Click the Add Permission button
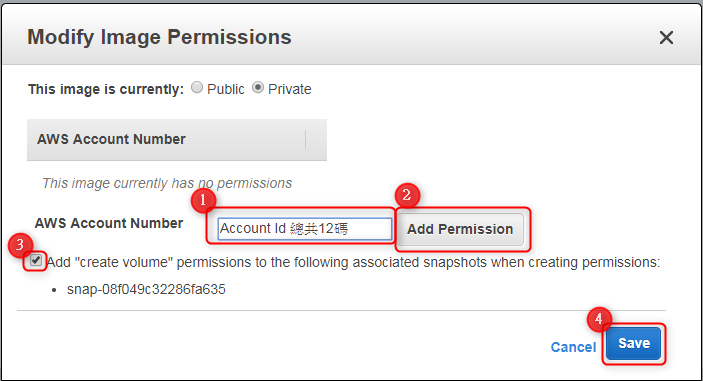This screenshot has width=703, height=381. [460, 229]
